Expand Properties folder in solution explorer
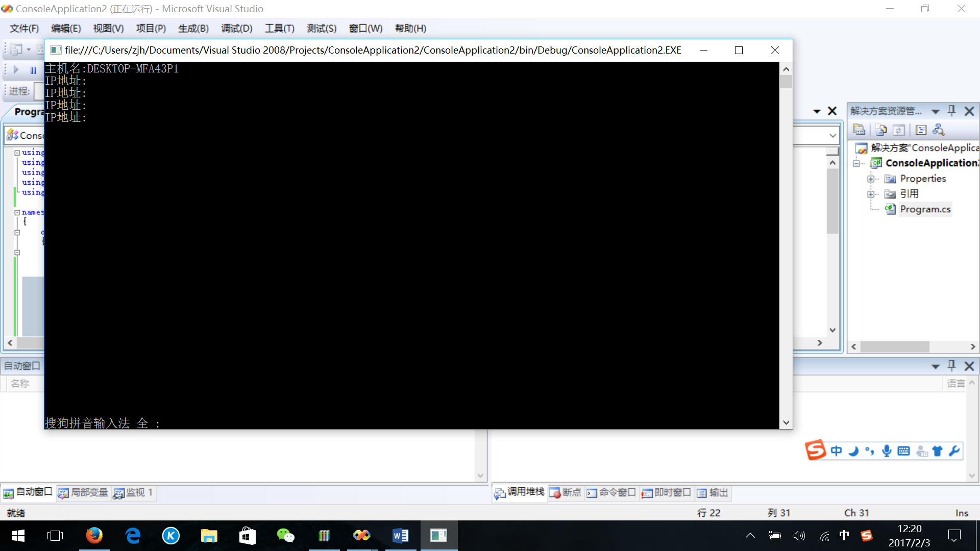Viewport: 980px width, 551px height. pyautogui.click(x=871, y=178)
